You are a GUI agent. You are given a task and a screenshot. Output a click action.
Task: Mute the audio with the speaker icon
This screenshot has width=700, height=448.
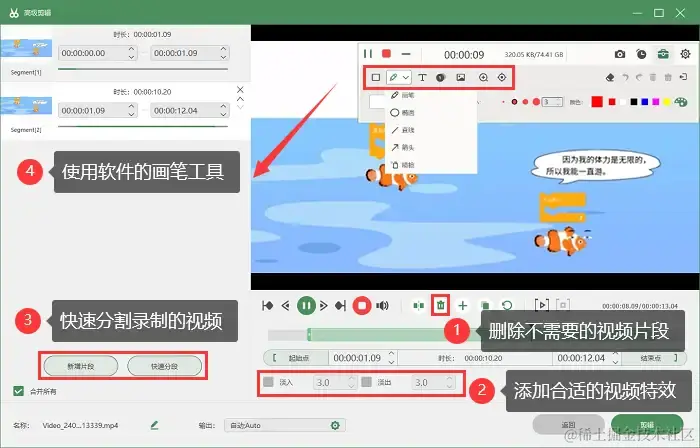tap(382, 306)
